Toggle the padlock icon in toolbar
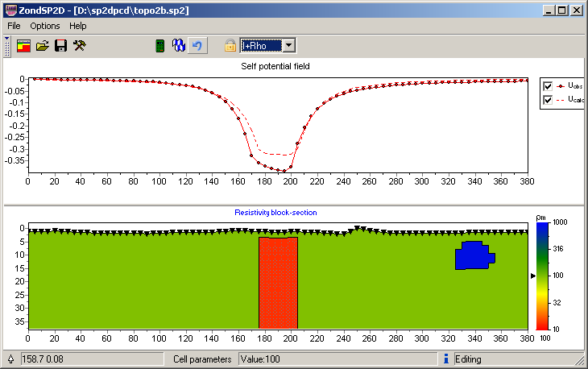This screenshot has width=588, height=369. 230,46
